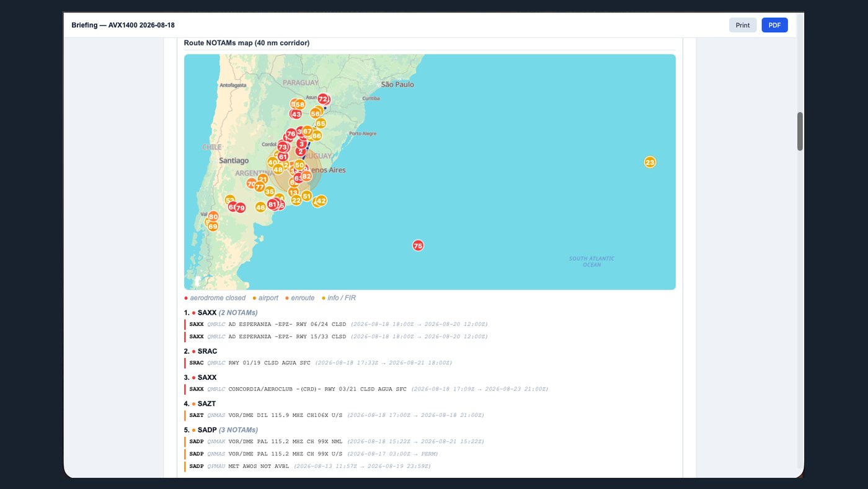
Task: Click map marker 13
Action: 293,193
